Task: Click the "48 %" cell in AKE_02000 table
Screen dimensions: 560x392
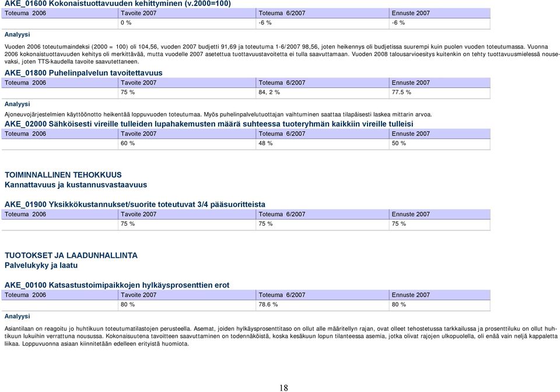Action: (x=265, y=143)
